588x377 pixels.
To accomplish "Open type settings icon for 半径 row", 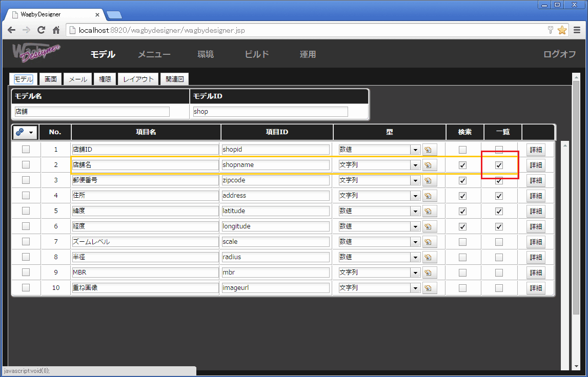I will tap(430, 258).
